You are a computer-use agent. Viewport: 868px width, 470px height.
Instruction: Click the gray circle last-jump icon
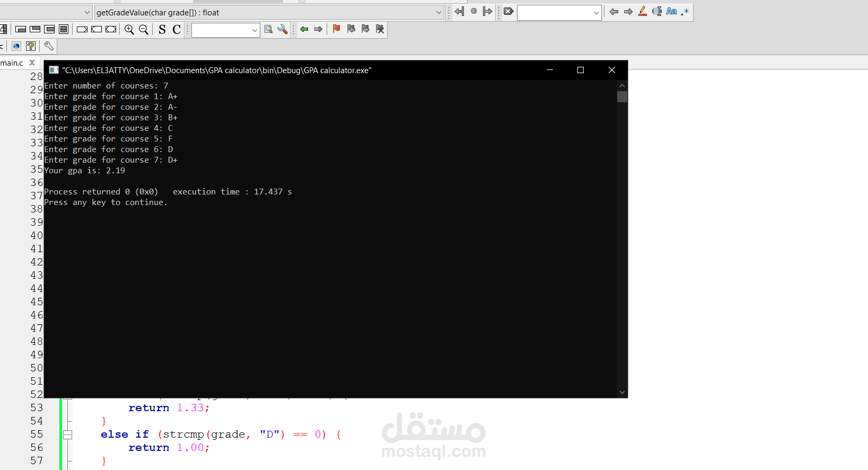pos(474,11)
